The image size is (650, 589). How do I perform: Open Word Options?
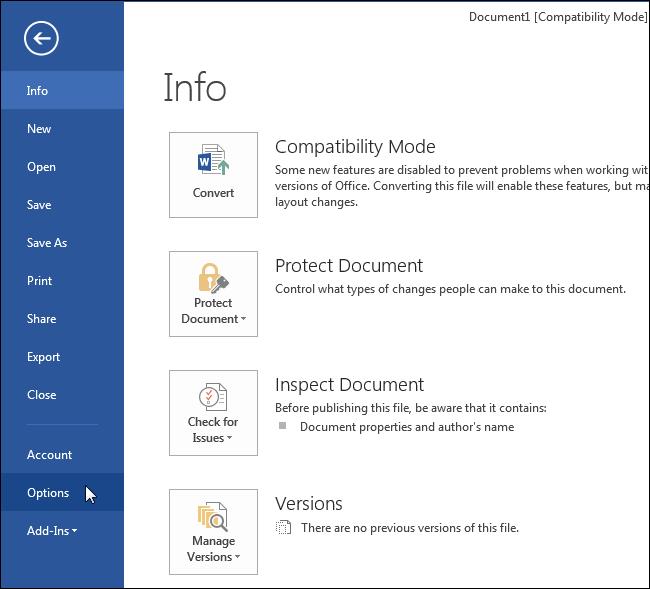[x=62, y=492]
